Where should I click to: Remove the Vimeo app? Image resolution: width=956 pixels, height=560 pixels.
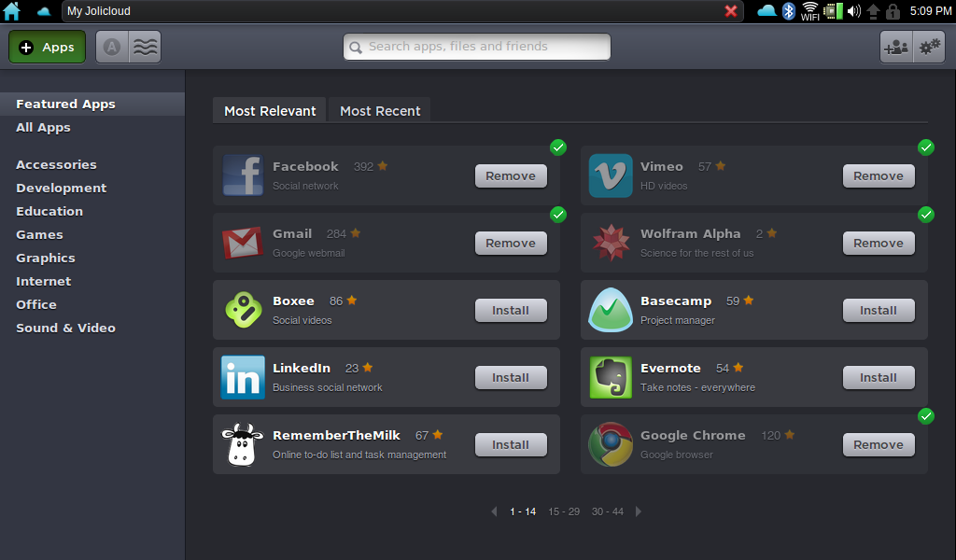tap(879, 176)
